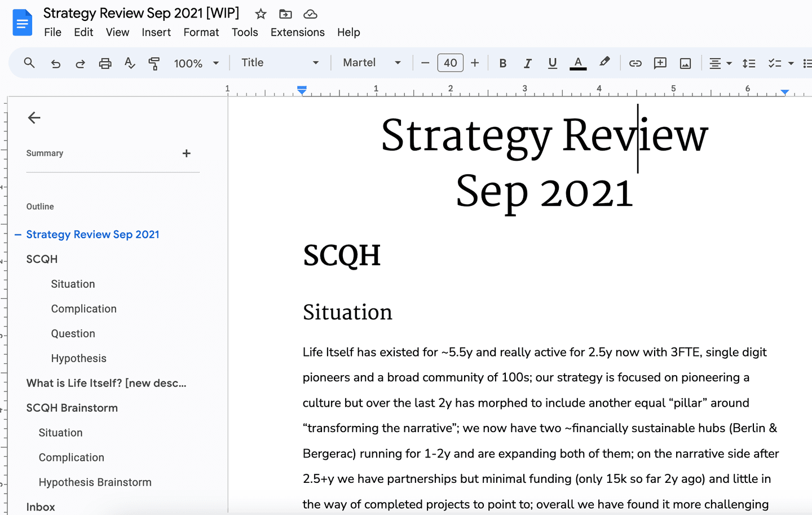
Task: Star the document
Action: 260,14
